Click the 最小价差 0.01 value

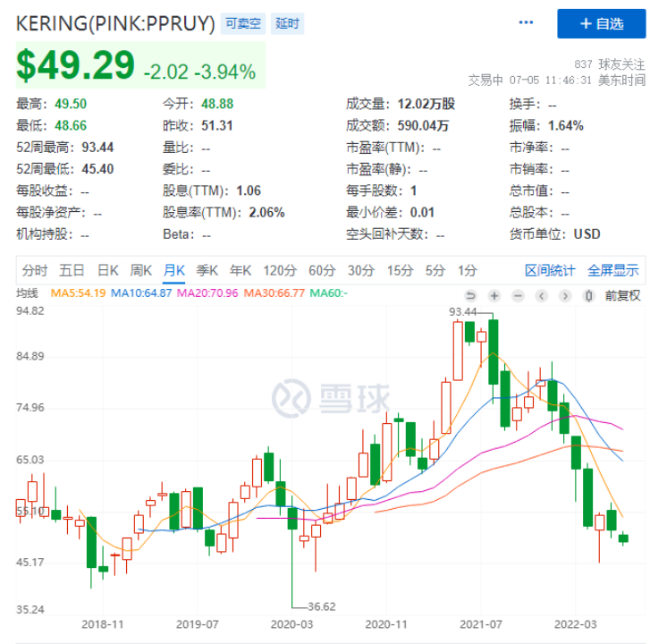(422, 212)
